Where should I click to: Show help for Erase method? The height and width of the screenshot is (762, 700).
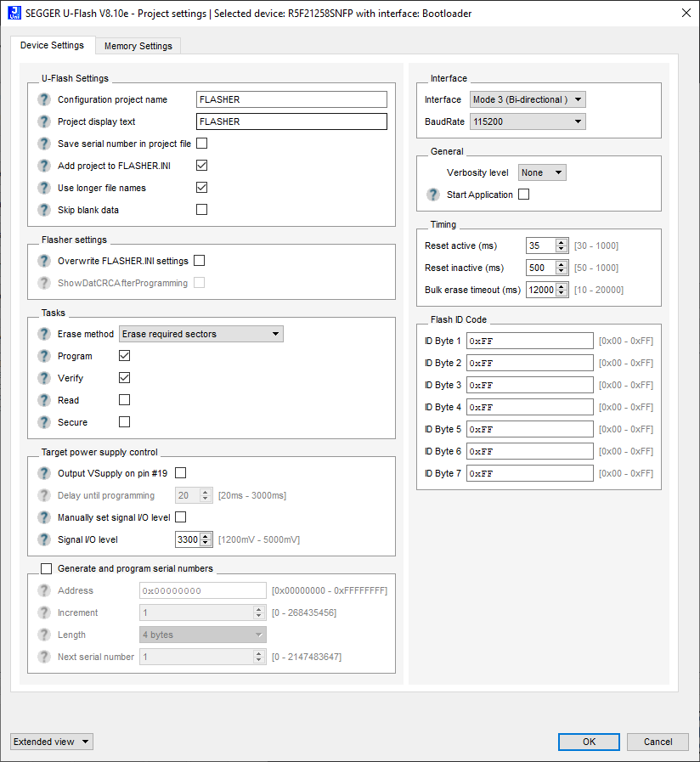(x=44, y=334)
